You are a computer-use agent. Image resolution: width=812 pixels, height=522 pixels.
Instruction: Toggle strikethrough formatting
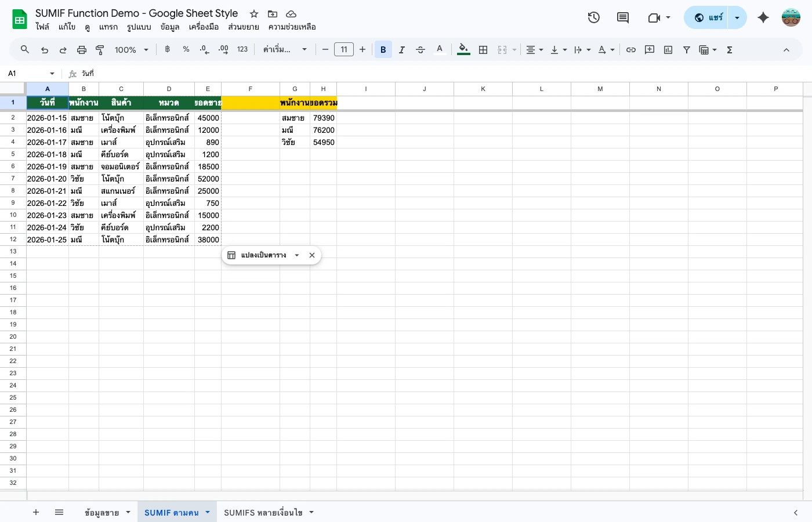point(420,50)
